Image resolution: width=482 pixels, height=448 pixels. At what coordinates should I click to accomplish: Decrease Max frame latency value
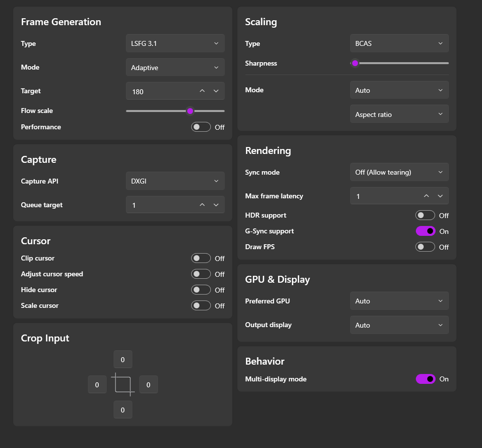tap(440, 196)
